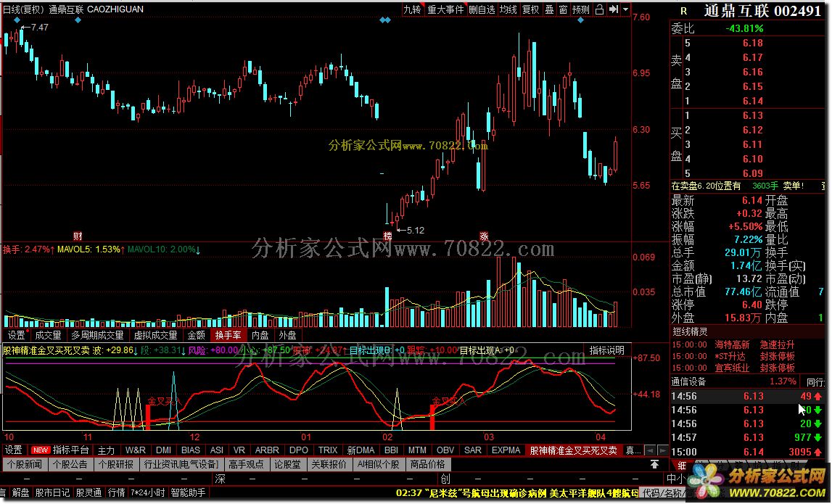832x504 pixels.
Task: Switch to SAR indicator tab
Action: pyautogui.click(x=473, y=450)
